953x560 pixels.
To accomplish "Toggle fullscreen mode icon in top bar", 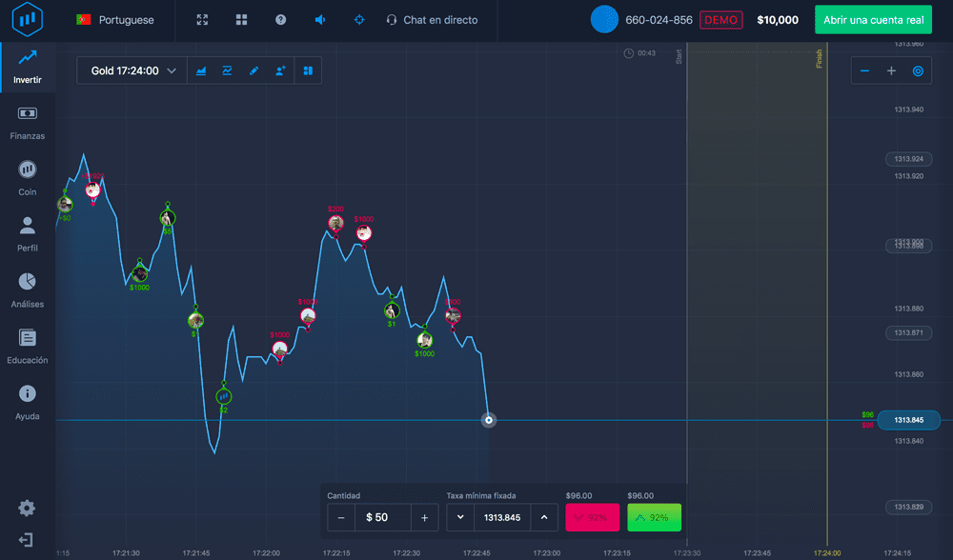I will click(x=202, y=20).
